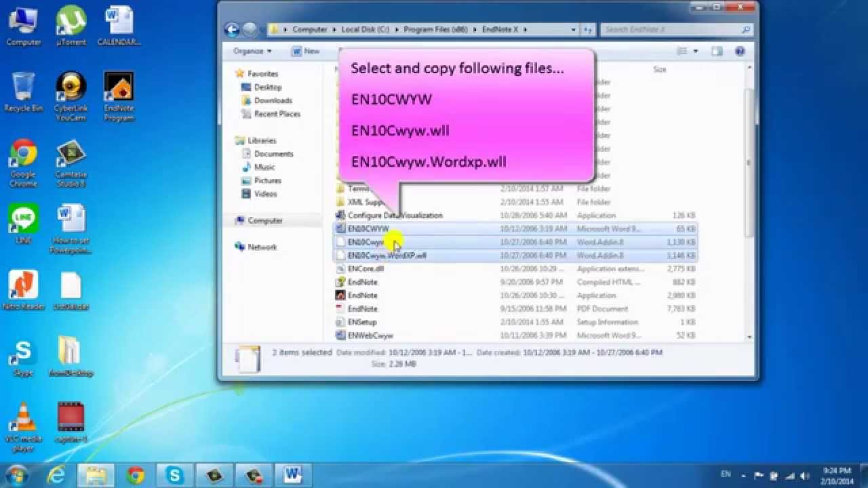Show hidden icons in the system tray
Viewport: 868px width, 488px height.
(744, 476)
